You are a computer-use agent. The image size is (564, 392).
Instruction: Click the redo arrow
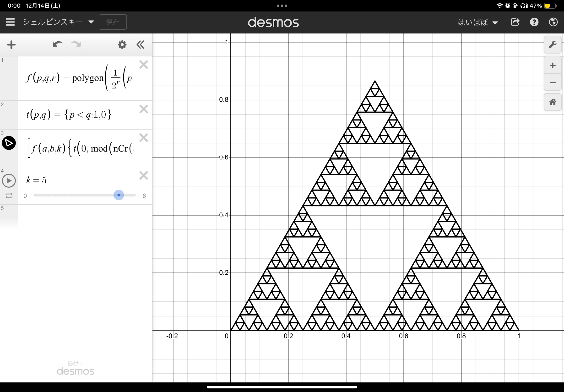pyautogui.click(x=76, y=44)
